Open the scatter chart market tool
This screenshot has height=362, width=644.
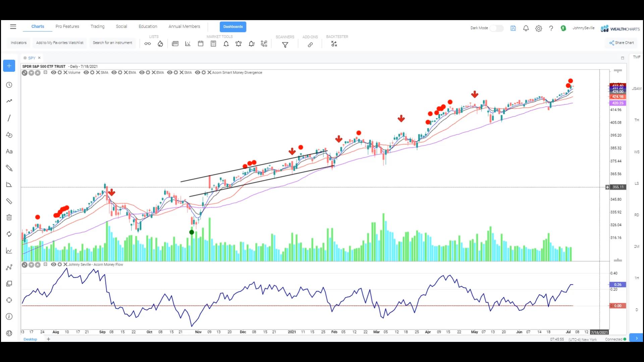(x=188, y=44)
